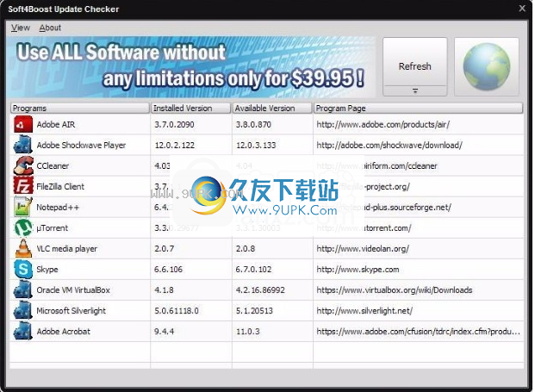Click available version 4.2.16.86992
This screenshot has width=535, height=392.
pyautogui.click(x=260, y=290)
